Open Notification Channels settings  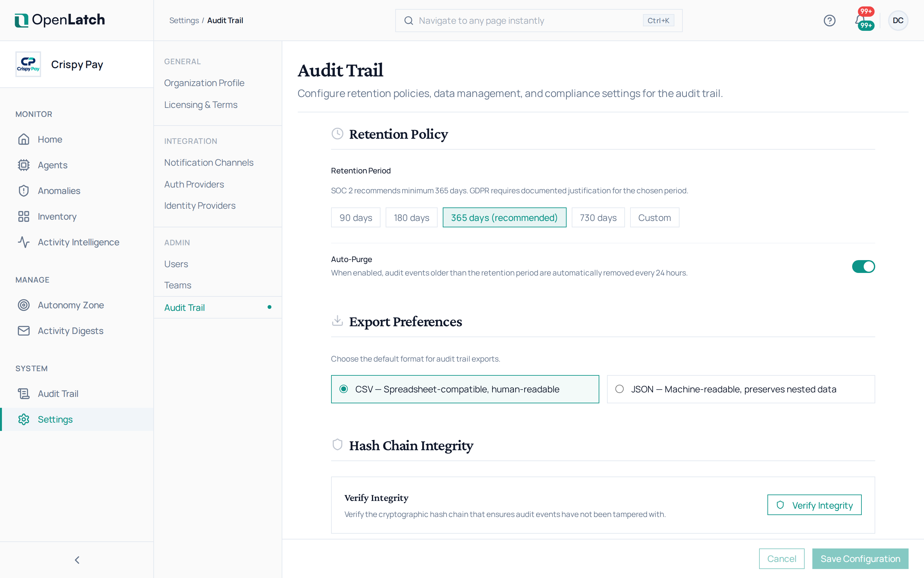click(x=209, y=162)
